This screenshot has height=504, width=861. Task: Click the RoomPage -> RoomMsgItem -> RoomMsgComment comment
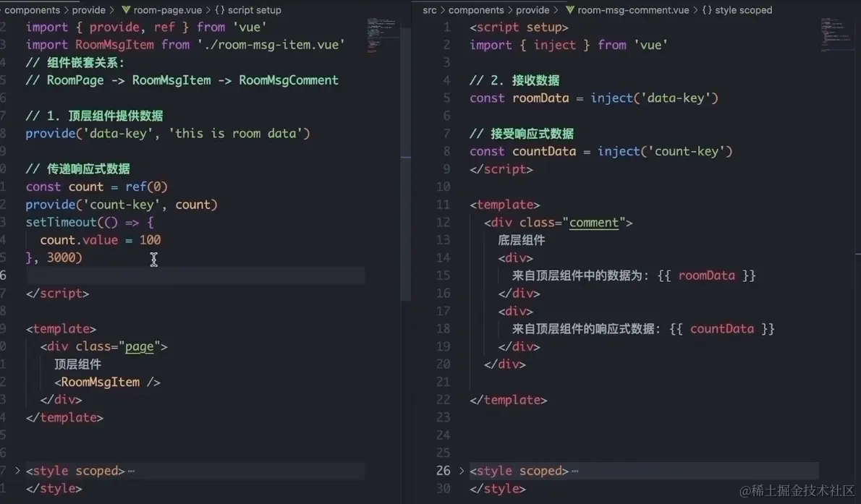pos(182,80)
